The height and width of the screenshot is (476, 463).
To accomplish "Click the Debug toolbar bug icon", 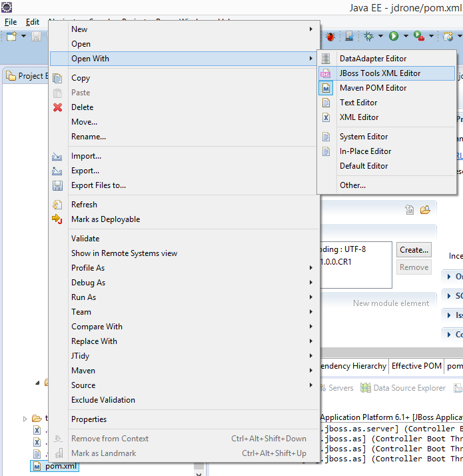I will tap(369, 36).
